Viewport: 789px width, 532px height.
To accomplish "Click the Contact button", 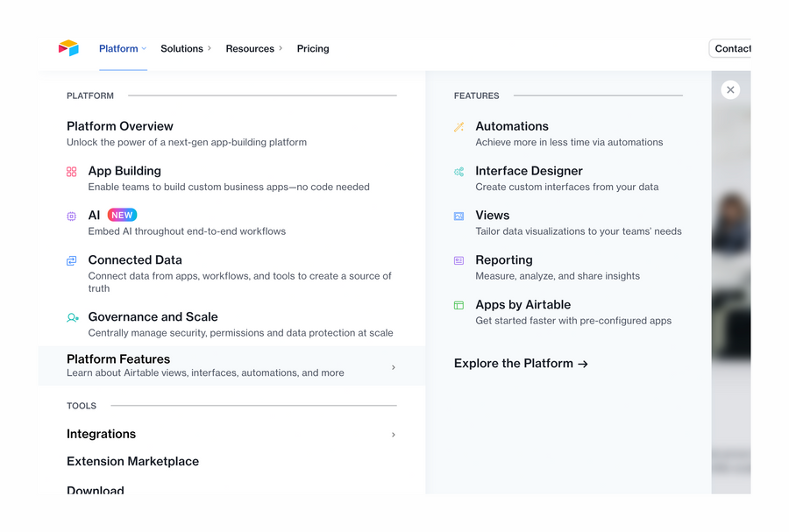I will click(735, 48).
